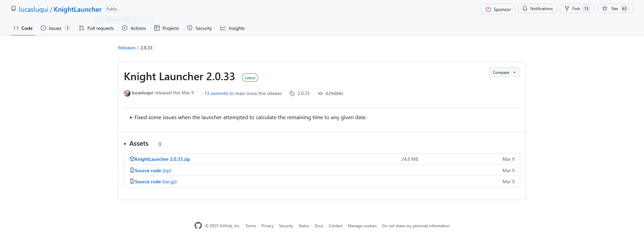
Task: Select the Security tab in the repository nav
Action: 200,28
